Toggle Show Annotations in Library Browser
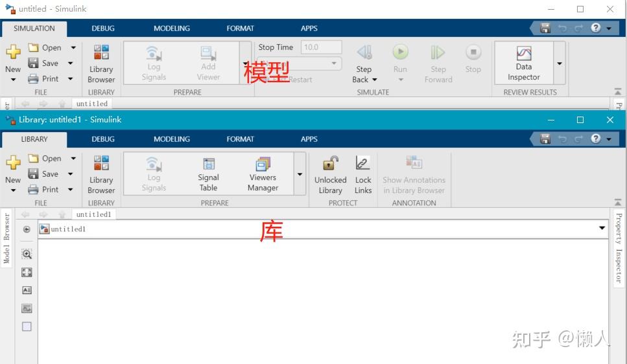The image size is (627, 364). coord(414,175)
